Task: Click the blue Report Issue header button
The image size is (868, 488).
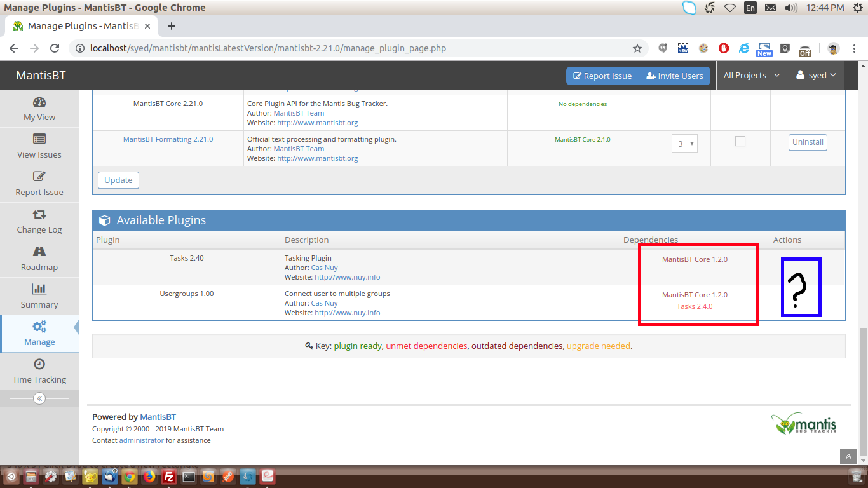Action: 602,76
